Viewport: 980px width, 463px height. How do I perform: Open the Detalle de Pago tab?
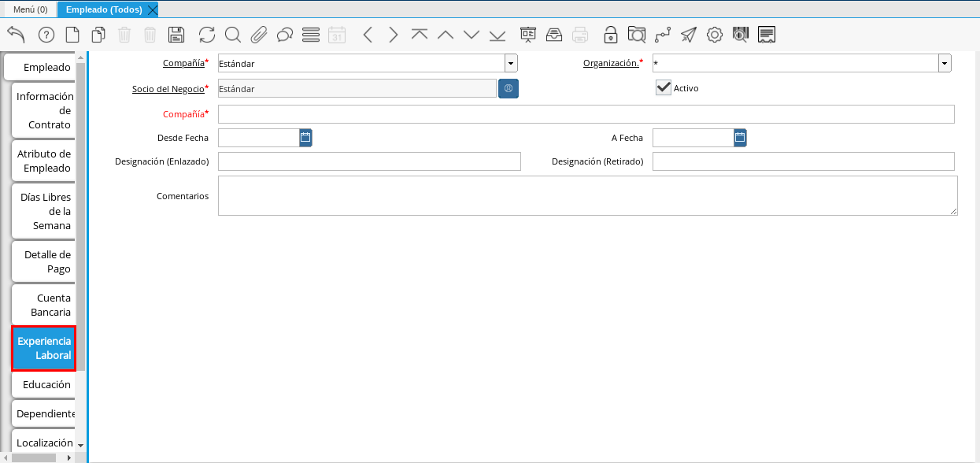pyautogui.click(x=43, y=261)
